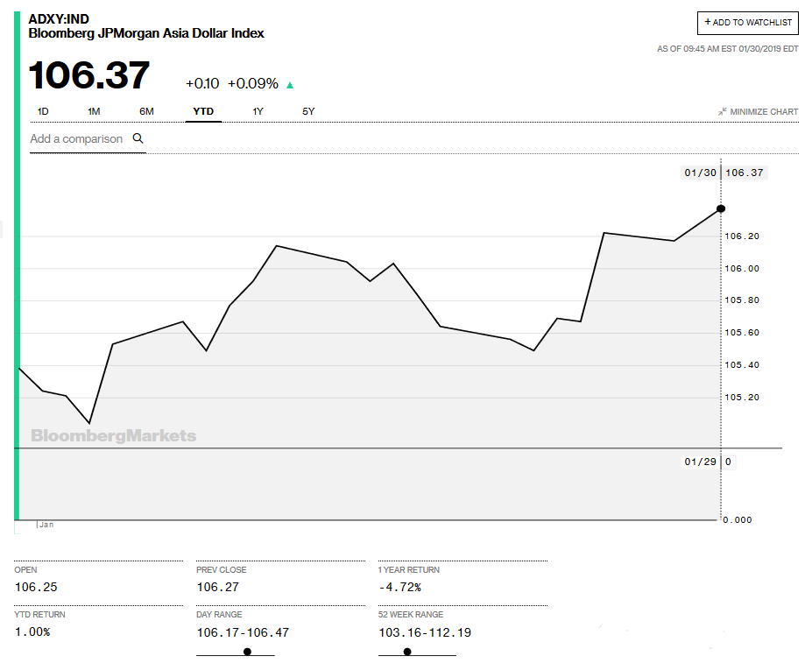Click the 01/30 date tooltip label
812x663 pixels.
click(x=700, y=173)
